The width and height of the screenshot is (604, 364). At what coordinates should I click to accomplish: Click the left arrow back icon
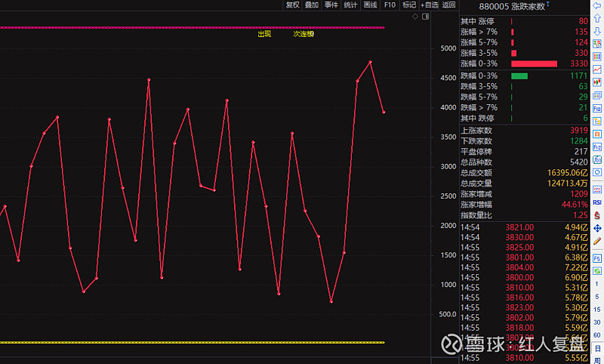[596, 5]
